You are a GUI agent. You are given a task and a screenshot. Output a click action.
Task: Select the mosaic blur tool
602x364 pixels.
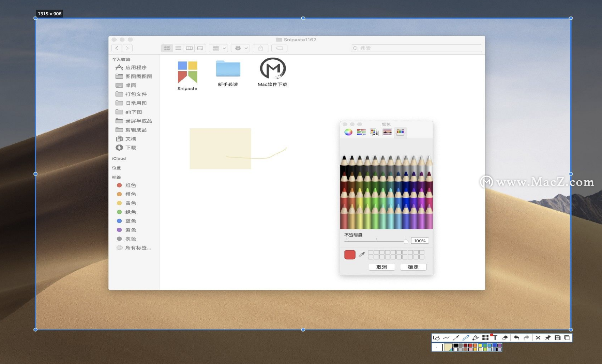(485, 338)
